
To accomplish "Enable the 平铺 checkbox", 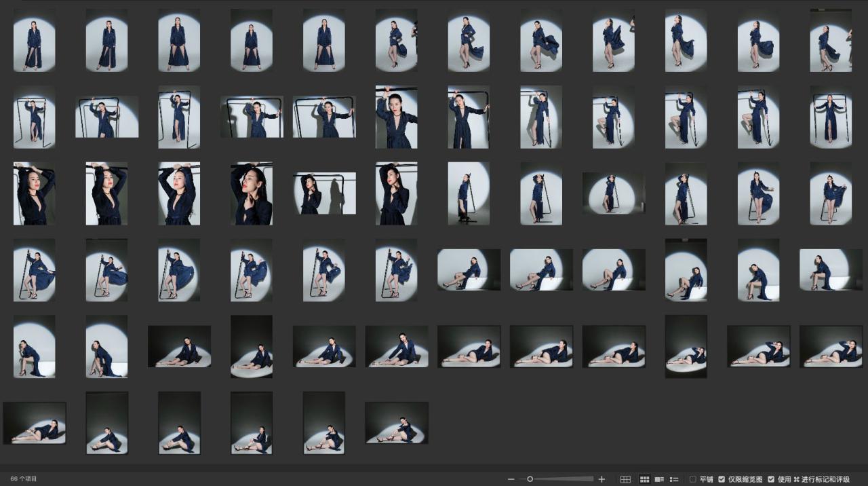I will pos(692,479).
